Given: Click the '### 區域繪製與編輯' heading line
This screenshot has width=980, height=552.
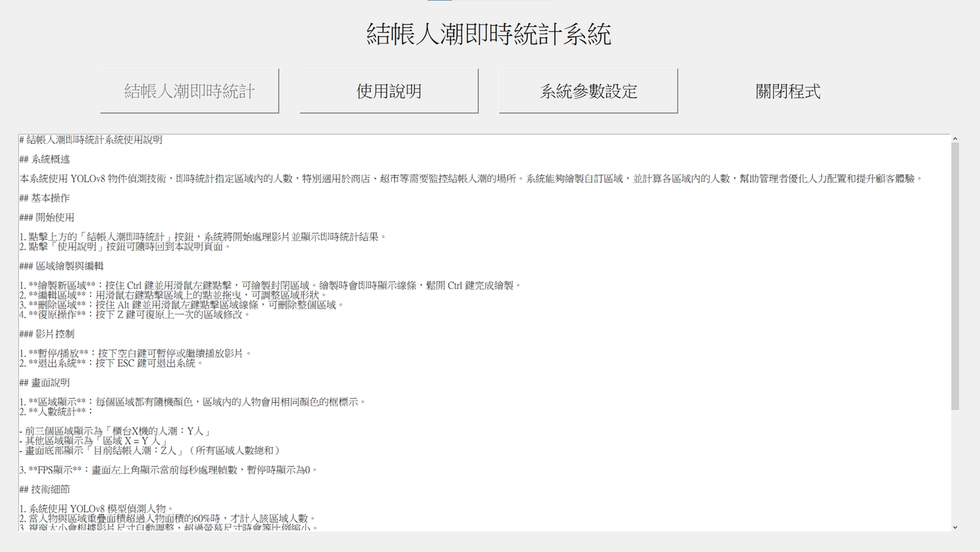Looking at the screenshot, I should point(61,266).
